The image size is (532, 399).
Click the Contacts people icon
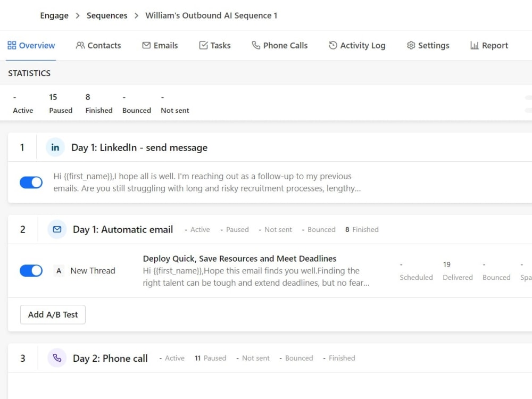click(80, 45)
